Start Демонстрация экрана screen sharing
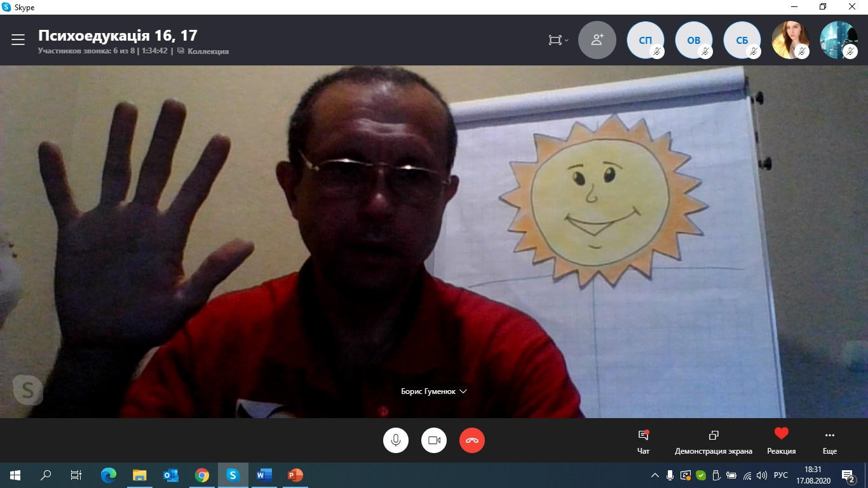The image size is (868, 488). click(x=714, y=442)
